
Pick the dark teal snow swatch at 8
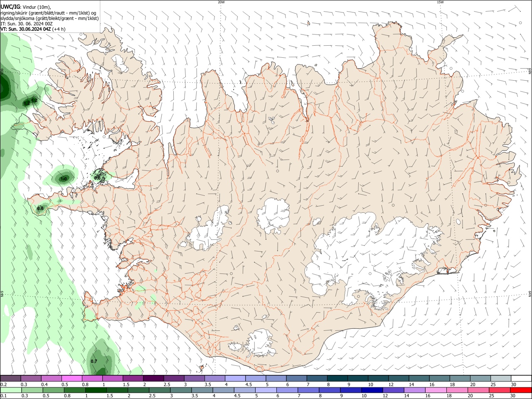337,378
